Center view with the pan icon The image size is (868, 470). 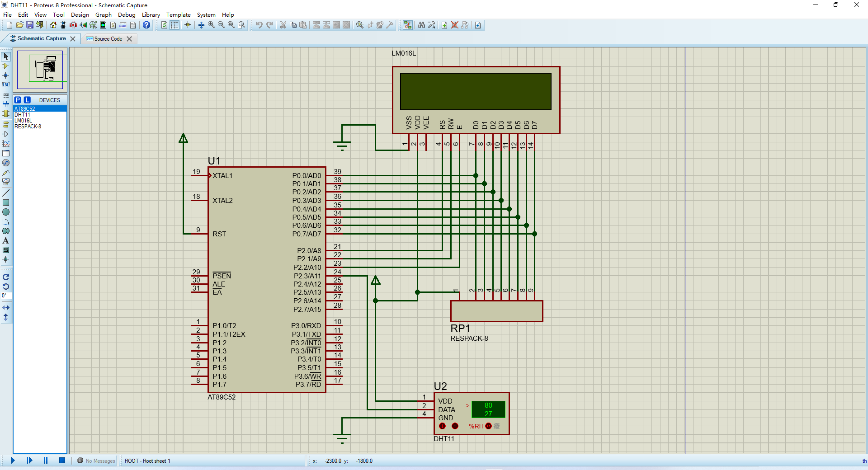click(x=202, y=25)
